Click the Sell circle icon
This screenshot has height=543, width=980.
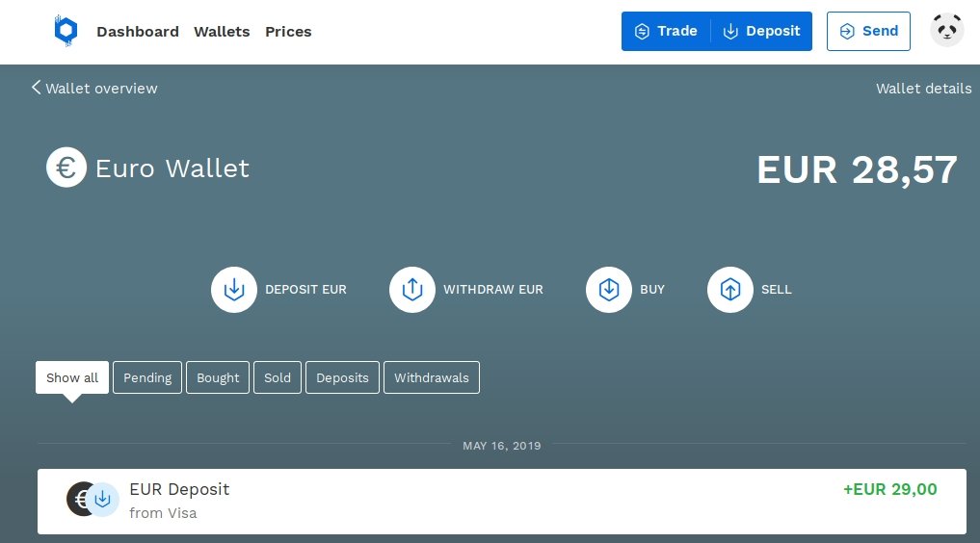(730, 290)
